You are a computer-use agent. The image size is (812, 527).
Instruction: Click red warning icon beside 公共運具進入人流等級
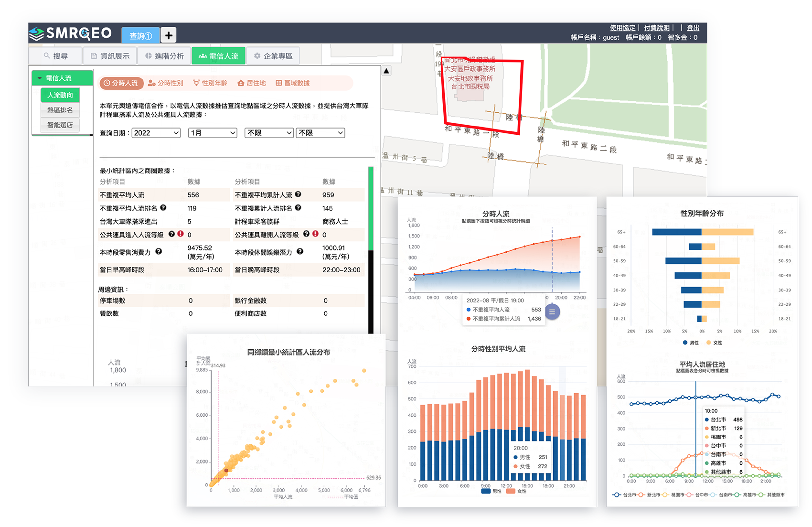pos(181,234)
